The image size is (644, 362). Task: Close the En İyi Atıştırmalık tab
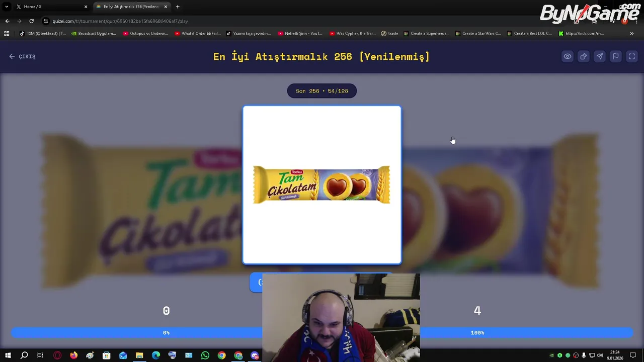(166, 7)
